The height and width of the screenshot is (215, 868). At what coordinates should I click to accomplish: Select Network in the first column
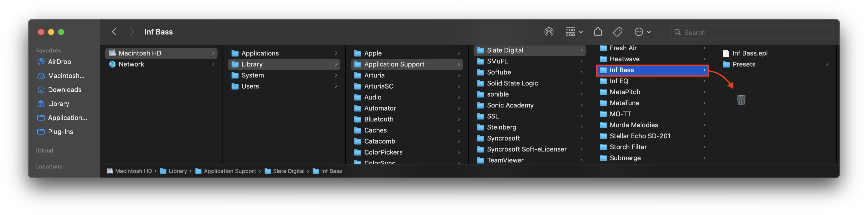click(161, 64)
